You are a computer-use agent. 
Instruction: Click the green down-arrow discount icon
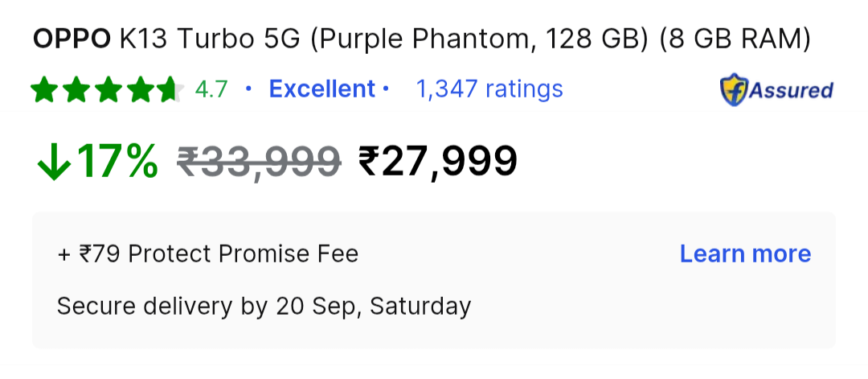click(x=55, y=162)
